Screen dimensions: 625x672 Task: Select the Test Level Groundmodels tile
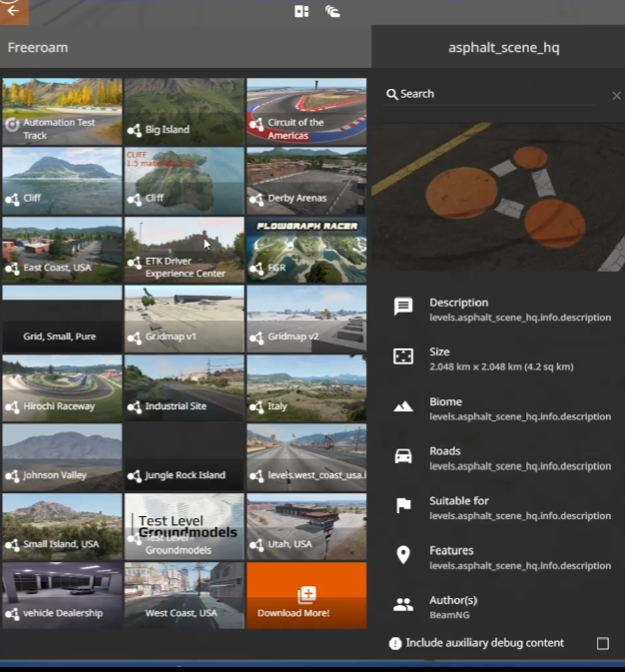coord(185,526)
